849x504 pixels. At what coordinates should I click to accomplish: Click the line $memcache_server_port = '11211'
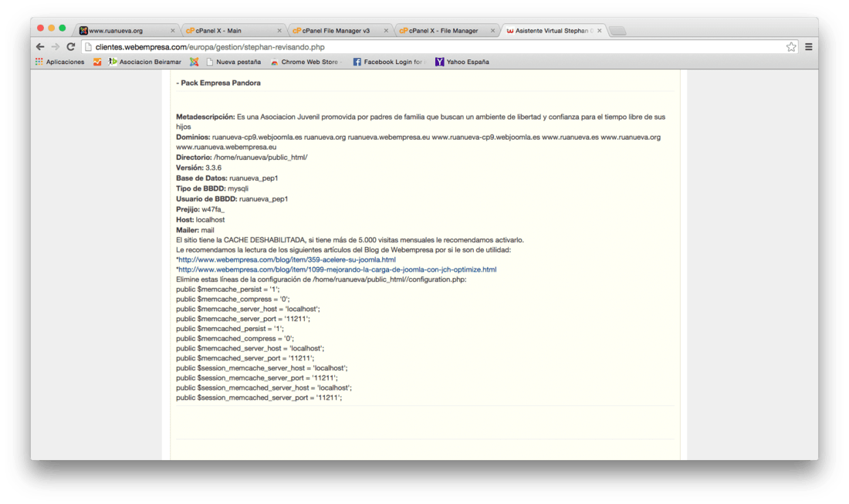tap(243, 319)
